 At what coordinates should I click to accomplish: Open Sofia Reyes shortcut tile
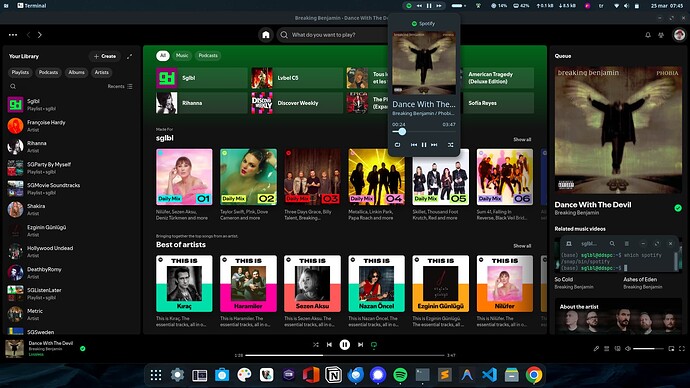click(498, 103)
